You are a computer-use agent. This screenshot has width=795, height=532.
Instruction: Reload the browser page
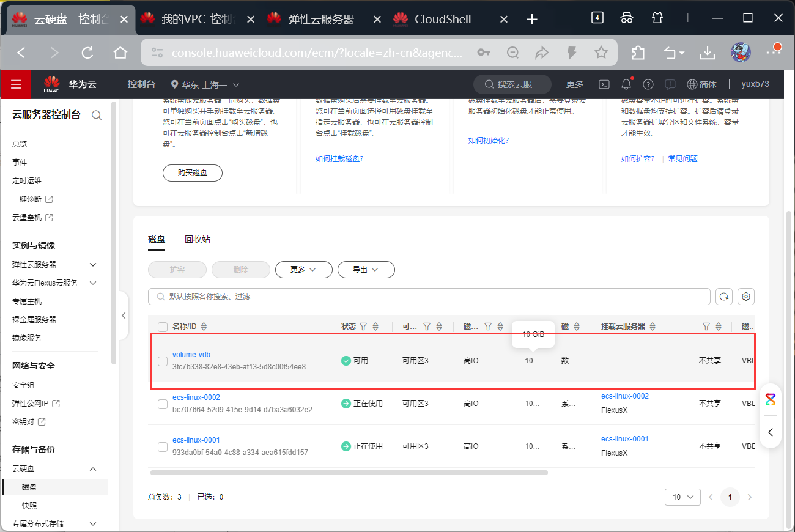tap(87, 53)
